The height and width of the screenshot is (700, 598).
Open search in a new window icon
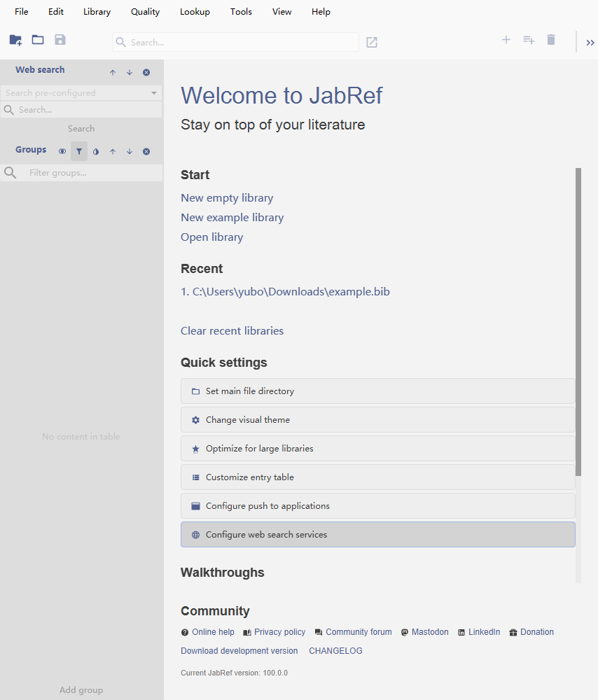[372, 43]
